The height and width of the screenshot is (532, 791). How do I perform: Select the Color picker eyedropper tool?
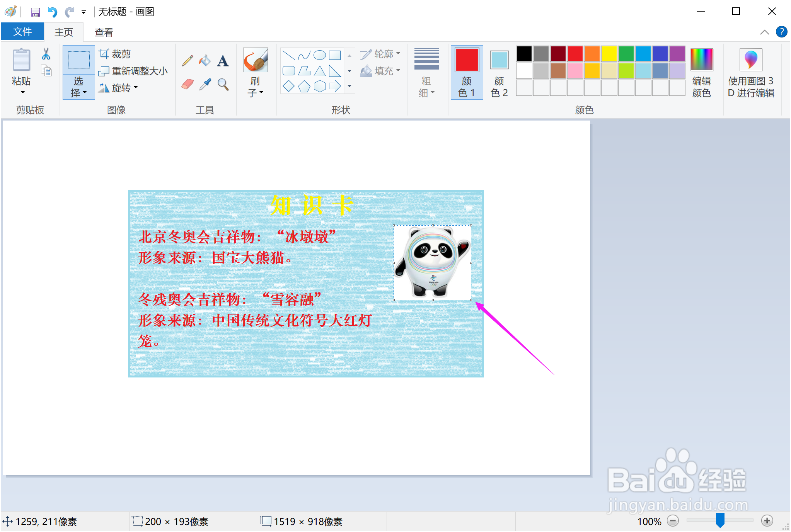(x=205, y=84)
